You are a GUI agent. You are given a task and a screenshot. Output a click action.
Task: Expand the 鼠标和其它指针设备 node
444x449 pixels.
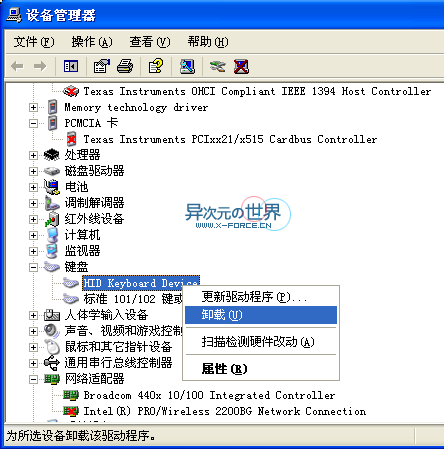(x=33, y=347)
